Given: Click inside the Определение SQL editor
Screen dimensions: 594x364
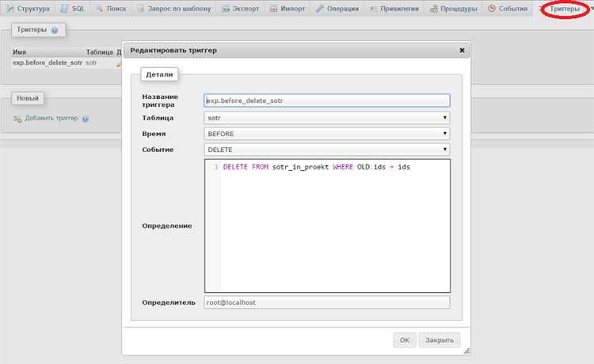Looking at the screenshot, I should tap(333, 229).
